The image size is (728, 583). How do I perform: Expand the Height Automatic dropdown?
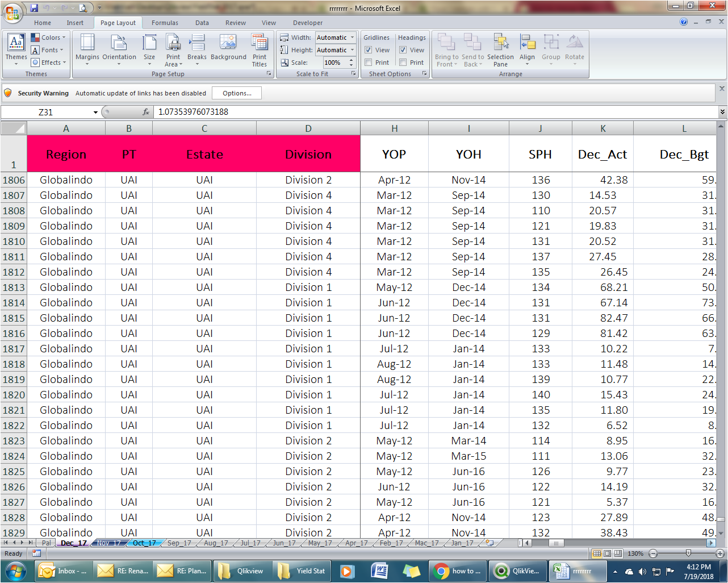click(352, 50)
